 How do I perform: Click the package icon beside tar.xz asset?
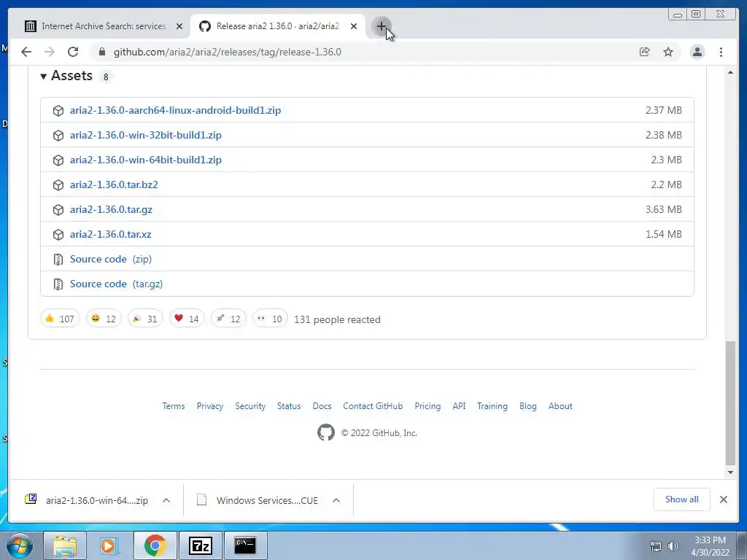click(58, 234)
